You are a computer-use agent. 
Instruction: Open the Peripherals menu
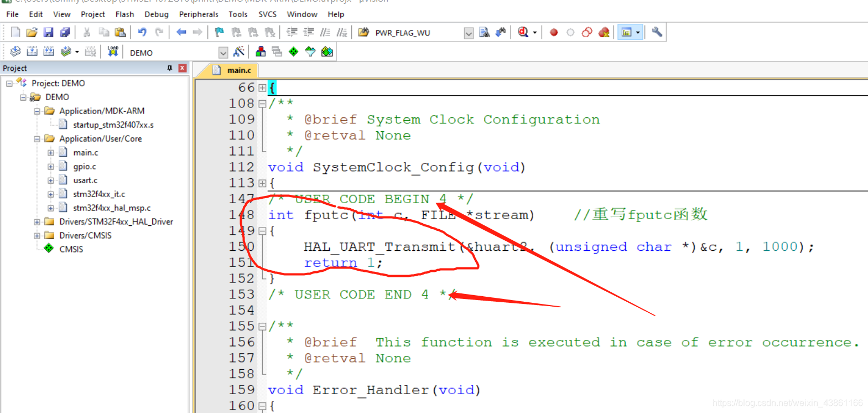pos(199,14)
